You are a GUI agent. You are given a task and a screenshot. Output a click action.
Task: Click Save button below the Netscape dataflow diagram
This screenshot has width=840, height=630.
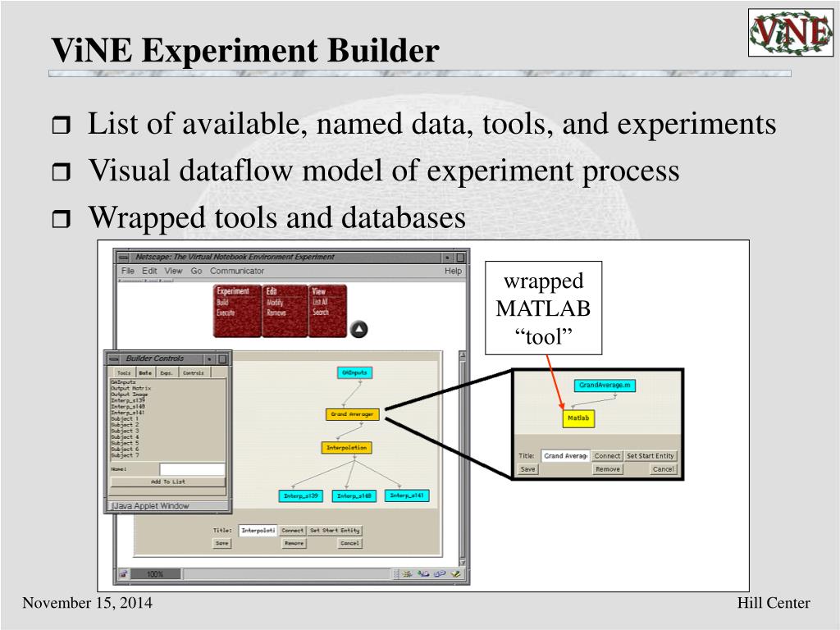221,543
